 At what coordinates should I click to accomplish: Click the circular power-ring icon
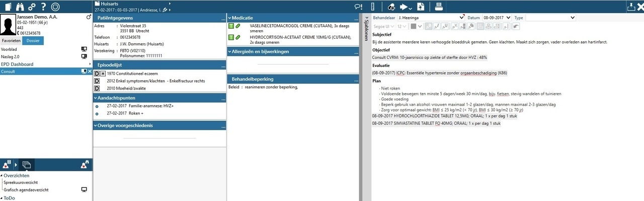[55, 7]
